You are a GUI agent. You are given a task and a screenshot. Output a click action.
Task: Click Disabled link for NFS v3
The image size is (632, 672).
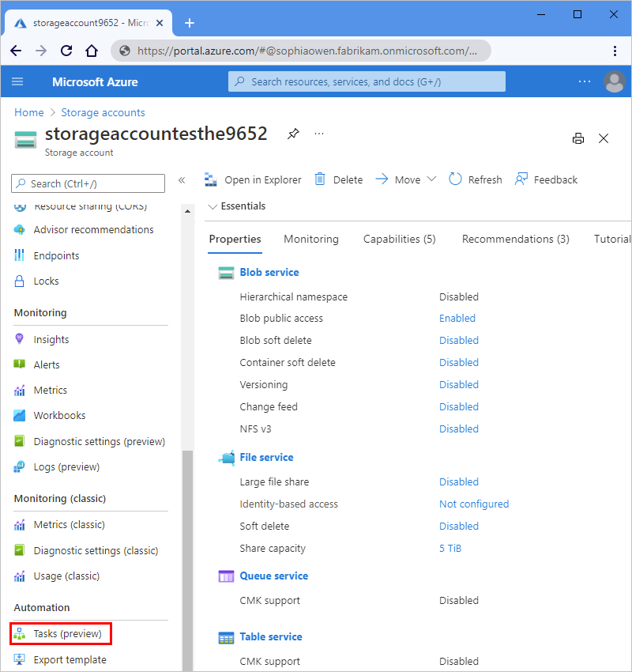point(459,429)
